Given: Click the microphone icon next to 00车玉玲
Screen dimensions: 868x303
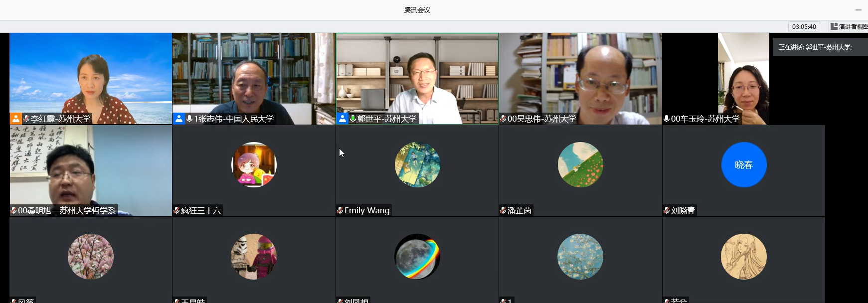Looking at the screenshot, I should 667,119.
